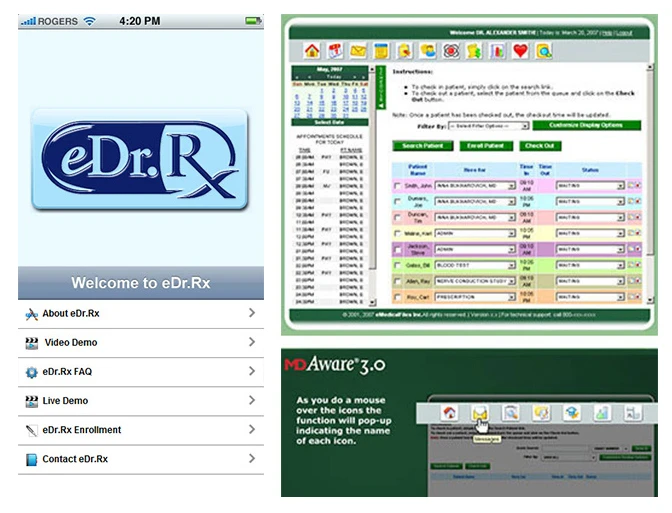Image resolution: width=672 pixels, height=513 pixels.
Task: Click the edit icon in Smith, John row
Action: click(x=631, y=186)
